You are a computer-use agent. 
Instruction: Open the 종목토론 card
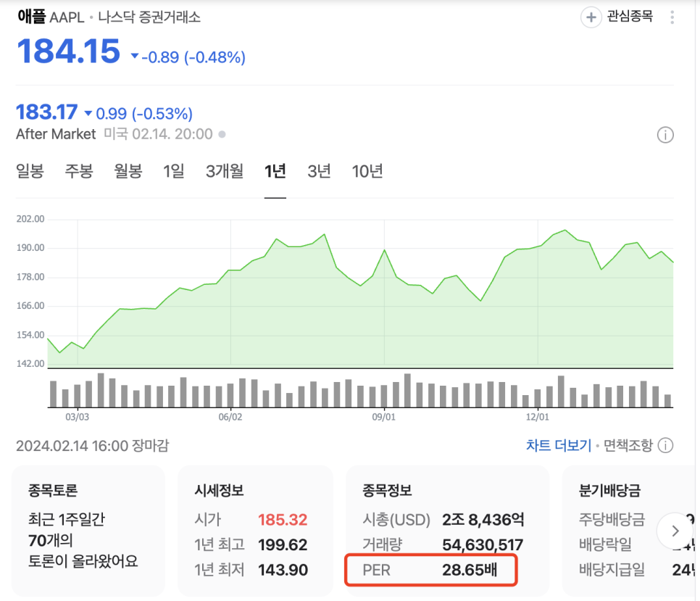[88, 531]
